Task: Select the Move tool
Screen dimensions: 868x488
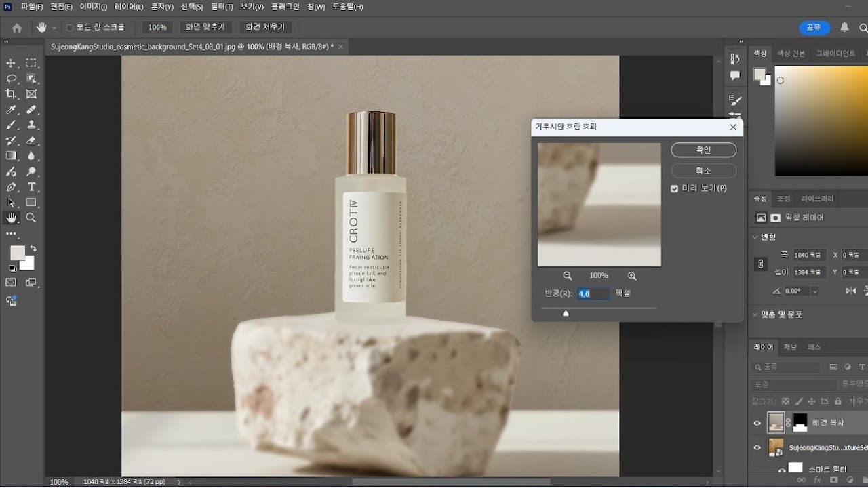Action: click(11, 63)
